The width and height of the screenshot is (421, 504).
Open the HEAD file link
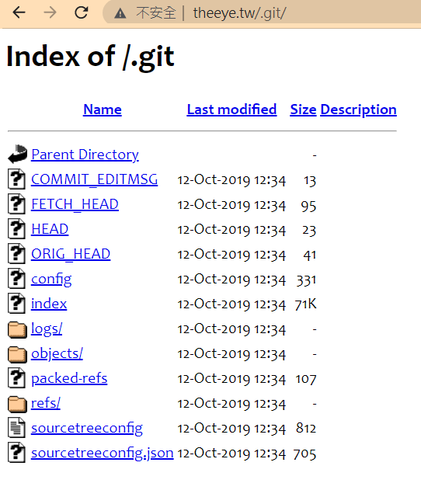[x=50, y=229]
